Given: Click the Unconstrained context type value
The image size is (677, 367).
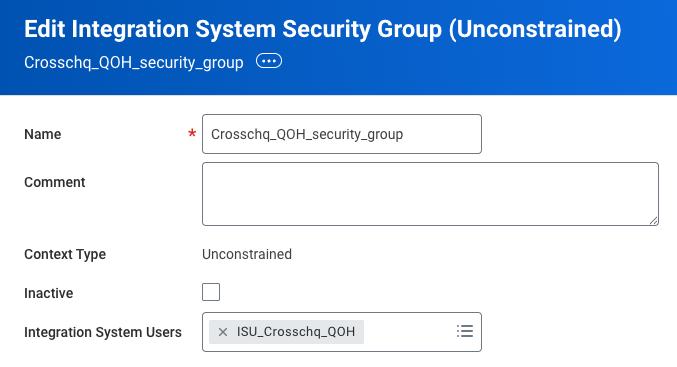Looking at the screenshot, I should pos(247,254).
